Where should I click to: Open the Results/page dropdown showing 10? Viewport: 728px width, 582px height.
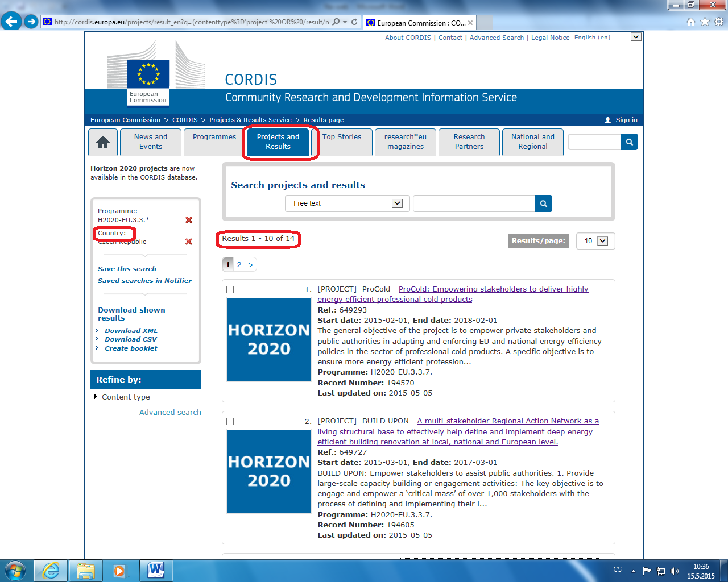[x=595, y=241]
